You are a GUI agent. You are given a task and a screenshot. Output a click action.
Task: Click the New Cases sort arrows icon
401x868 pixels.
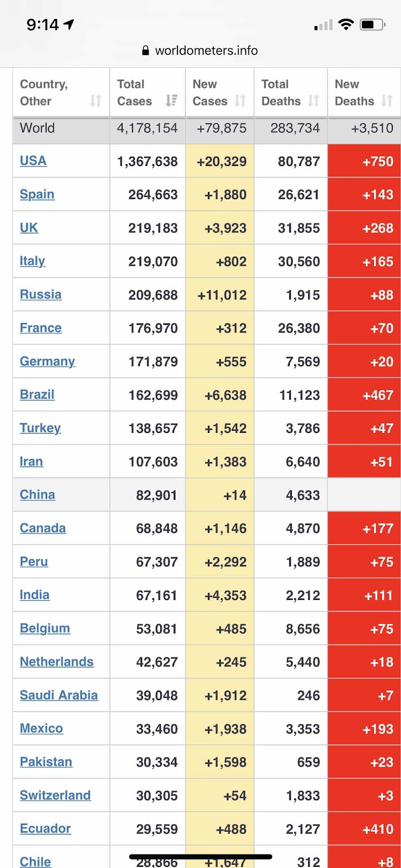(240, 100)
